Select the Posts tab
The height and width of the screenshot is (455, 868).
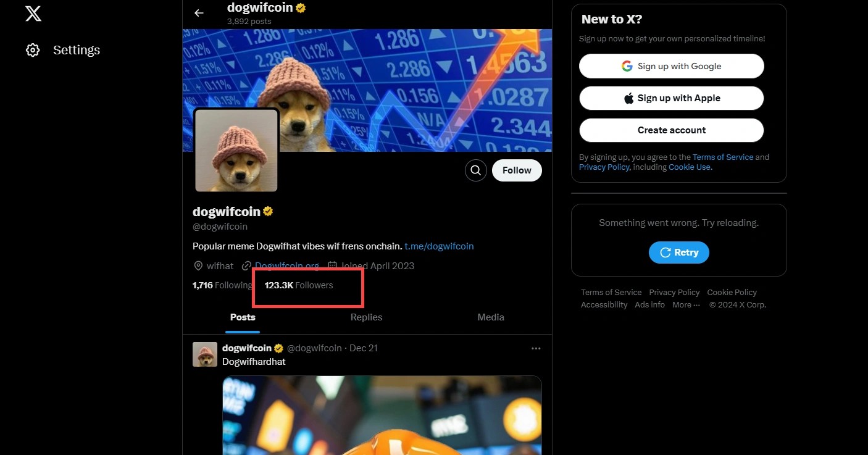[243, 317]
